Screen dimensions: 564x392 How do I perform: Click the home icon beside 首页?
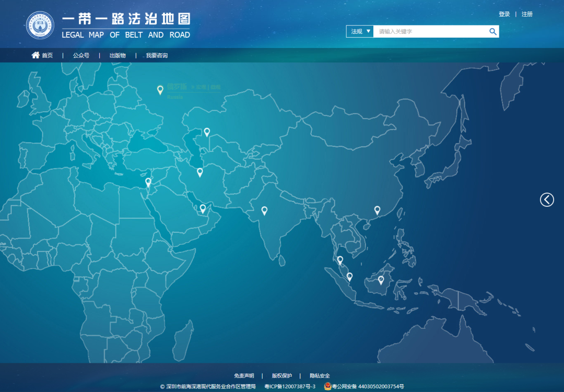tap(36, 55)
